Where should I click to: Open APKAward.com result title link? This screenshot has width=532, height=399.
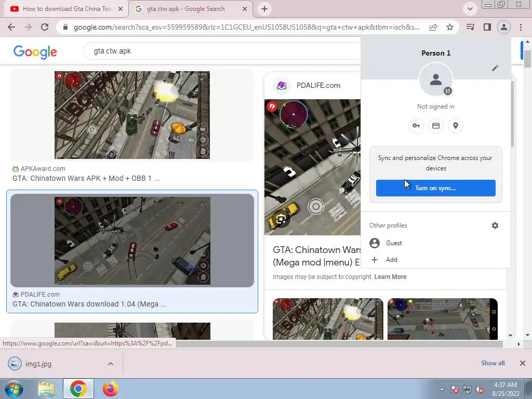[x=86, y=178]
